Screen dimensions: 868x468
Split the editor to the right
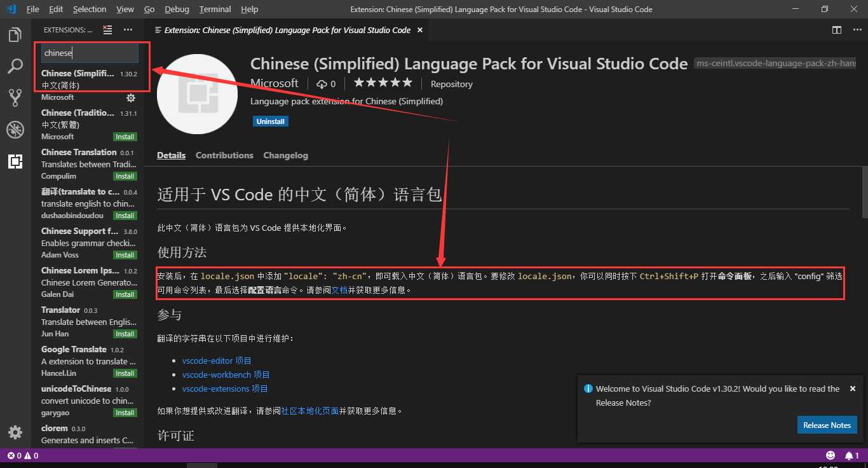(837, 30)
